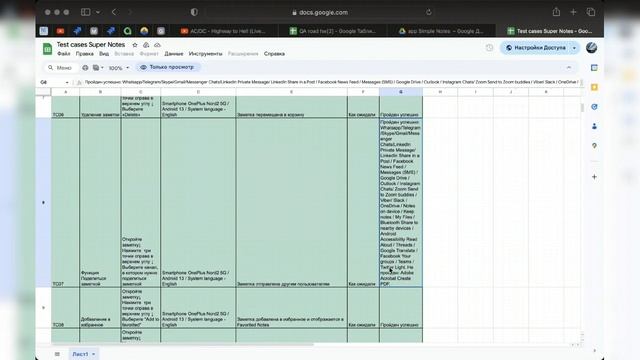
Task: Switch to app Simple Notes tab
Action: click(441, 31)
